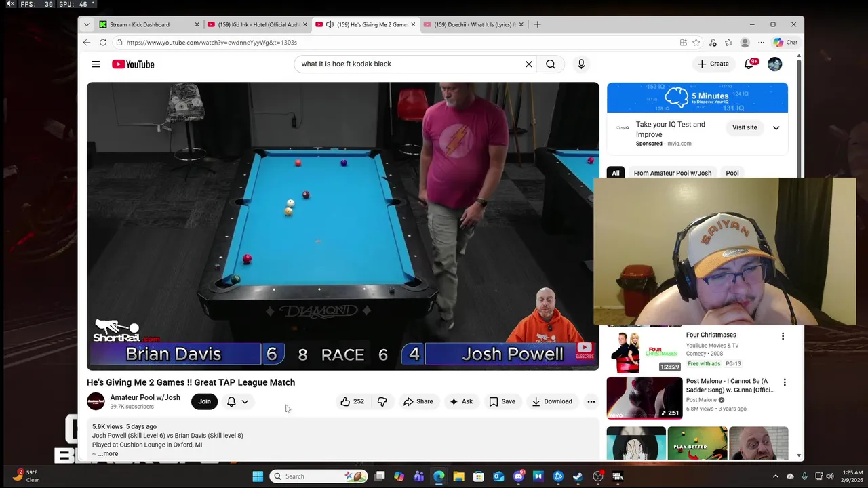Refresh the page
This screenshot has width=868, height=488.
(103, 42)
